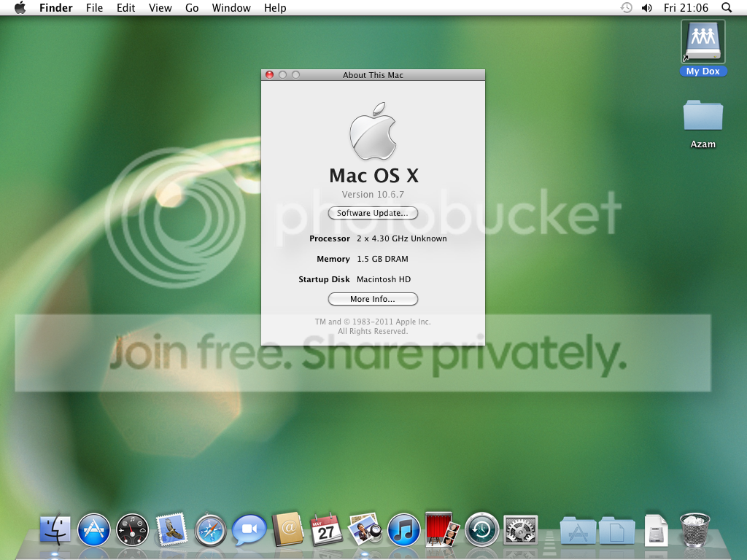Open the Trash in the Dock
The width and height of the screenshot is (747, 560).
[x=694, y=529]
